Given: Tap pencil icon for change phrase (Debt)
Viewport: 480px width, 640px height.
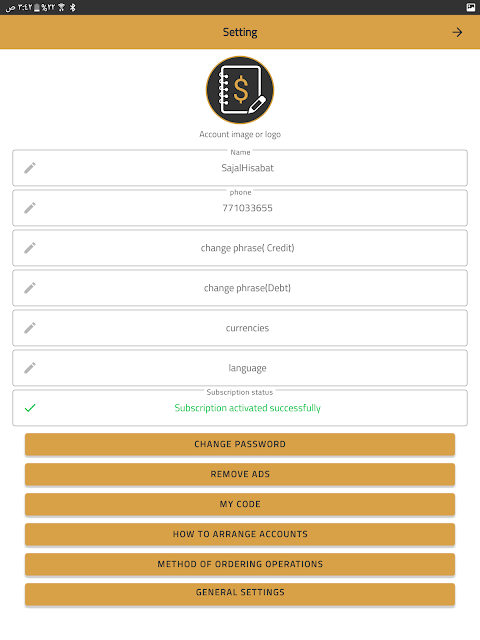Looking at the screenshot, I should pyautogui.click(x=30, y=288).
